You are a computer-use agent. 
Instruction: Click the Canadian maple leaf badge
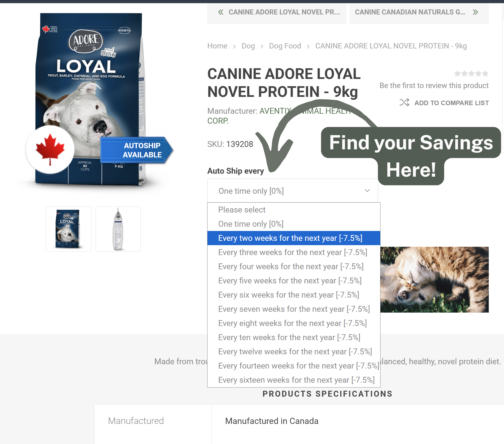(x=50, y=150)
